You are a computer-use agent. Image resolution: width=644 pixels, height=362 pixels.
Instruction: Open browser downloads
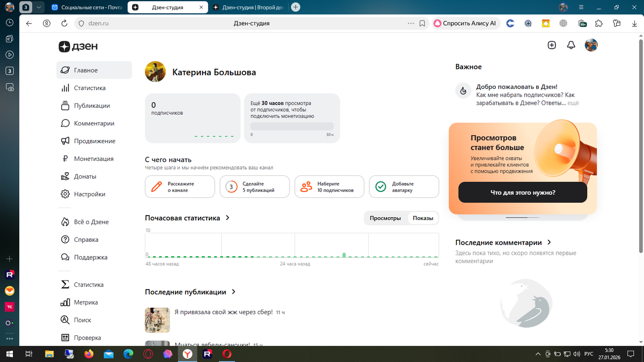634,24
